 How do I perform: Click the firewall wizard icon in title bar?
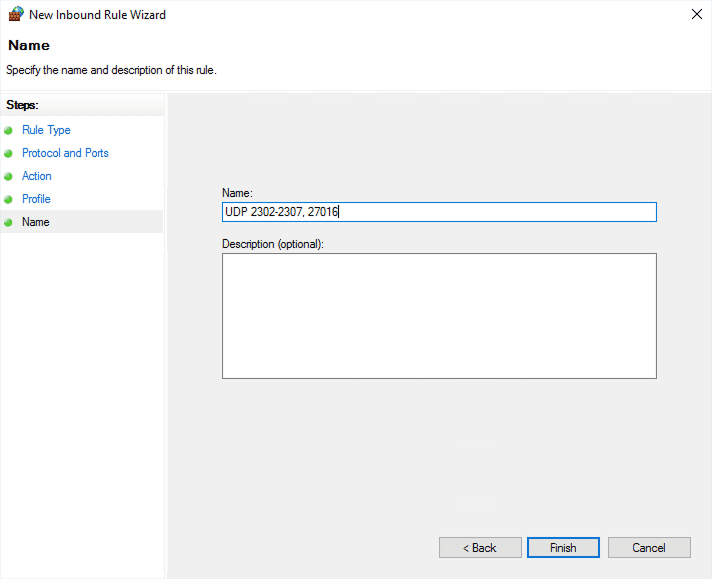tap(15, 15)
